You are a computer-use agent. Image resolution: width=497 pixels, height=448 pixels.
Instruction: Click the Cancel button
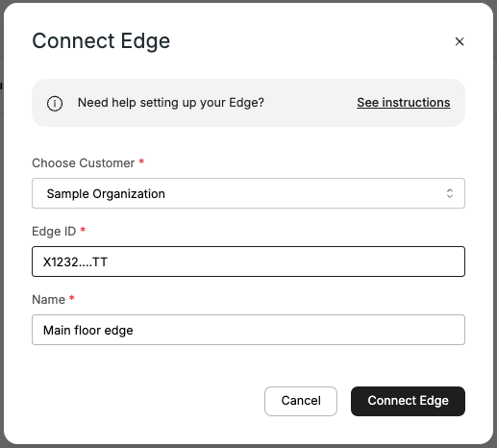[x=301, y=401]
